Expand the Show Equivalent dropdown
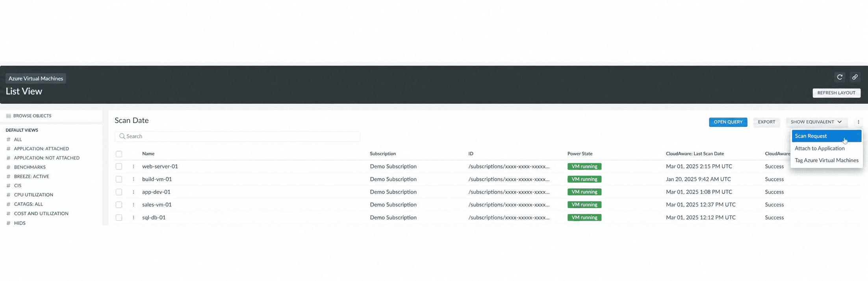Image resolution: width=868 pixels, height=281 pixels. pyautogui.click(x=816, y=122)
